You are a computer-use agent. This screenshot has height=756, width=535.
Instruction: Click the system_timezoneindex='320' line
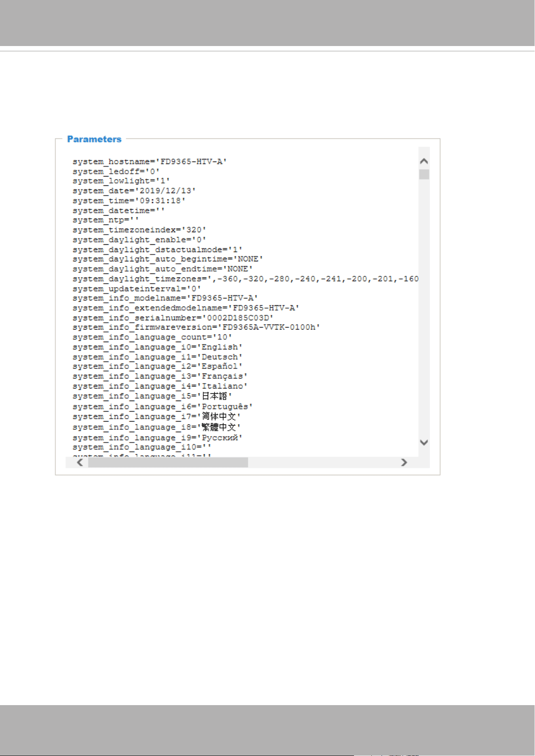tap(139, 230)
